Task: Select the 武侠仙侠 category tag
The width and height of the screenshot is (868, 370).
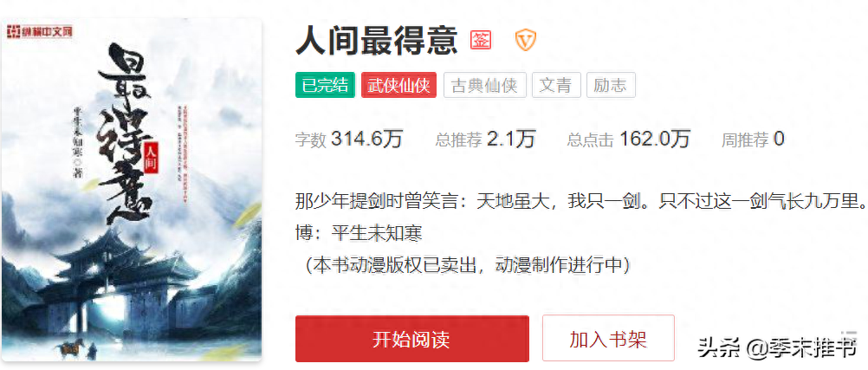Action: pyautogui.click(x=398, y=85)
